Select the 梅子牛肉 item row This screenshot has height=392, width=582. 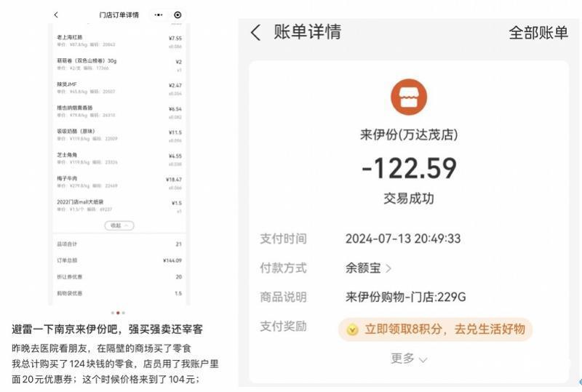point(119,182)
